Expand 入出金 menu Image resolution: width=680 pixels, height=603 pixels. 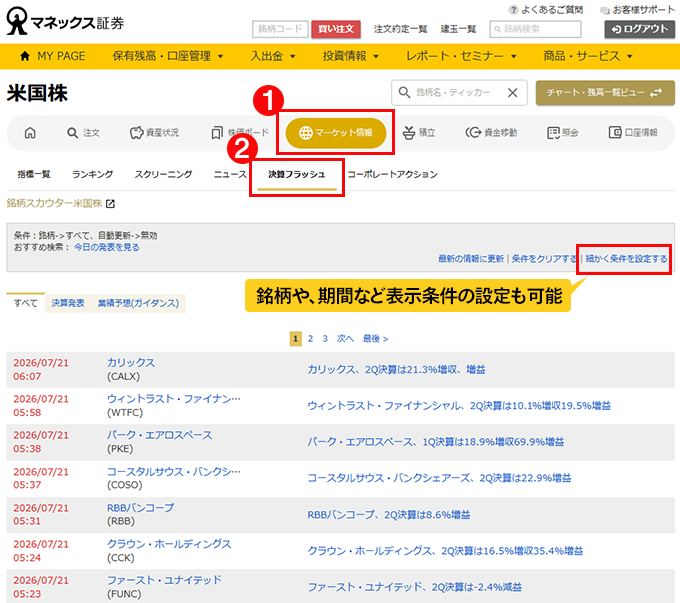click(273, 56)
